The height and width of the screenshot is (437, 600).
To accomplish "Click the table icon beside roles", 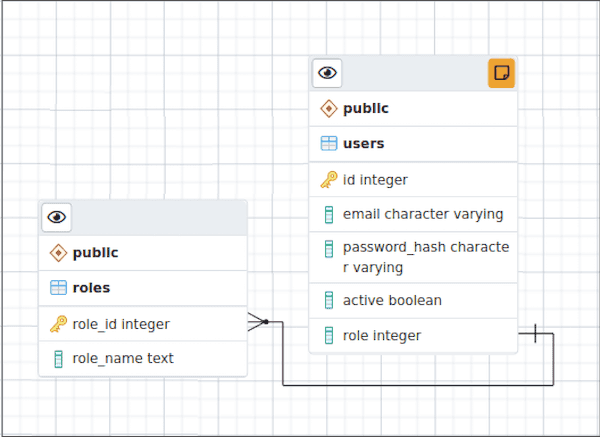I will tap(58, 288).
